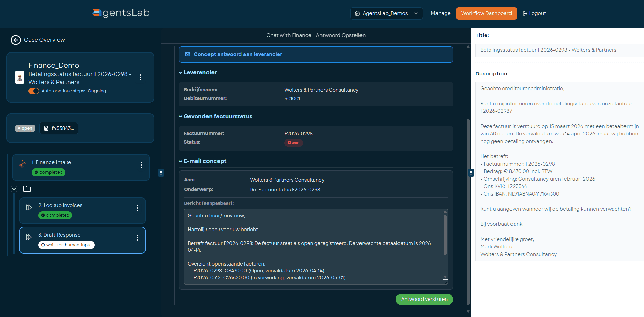The image size is (644, 317).
Task: Open the Manage menu
Action: click(x=441, y=13)
